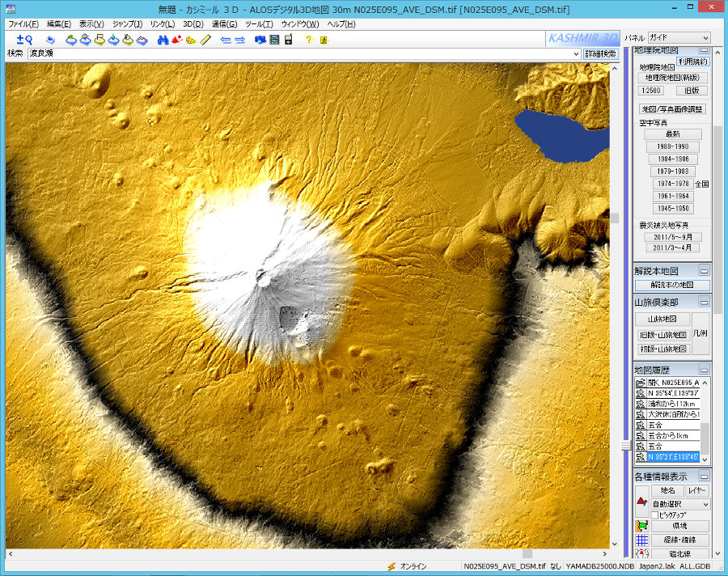Click the red mountain icon in toolbar
The width and height of the screenshot is (728, 576).
[176, 40]
